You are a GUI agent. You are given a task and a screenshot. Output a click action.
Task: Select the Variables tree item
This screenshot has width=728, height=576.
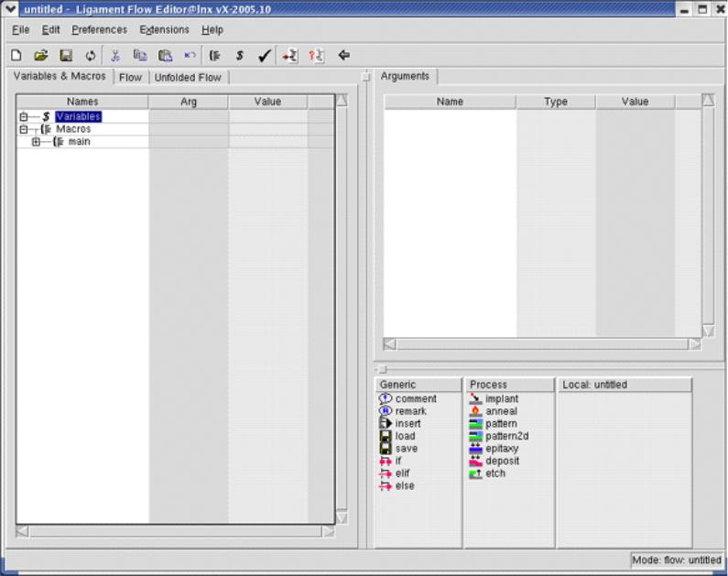pos(78,117)
